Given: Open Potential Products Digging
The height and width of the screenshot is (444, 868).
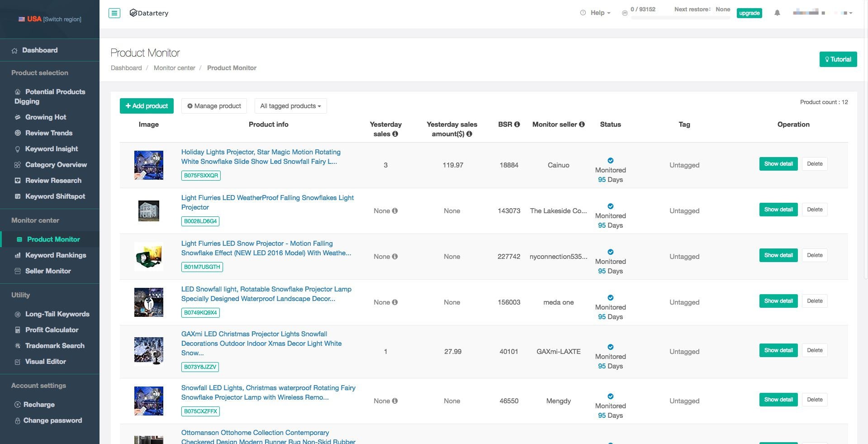Looking at the screenshot, I should click(50, 96).
